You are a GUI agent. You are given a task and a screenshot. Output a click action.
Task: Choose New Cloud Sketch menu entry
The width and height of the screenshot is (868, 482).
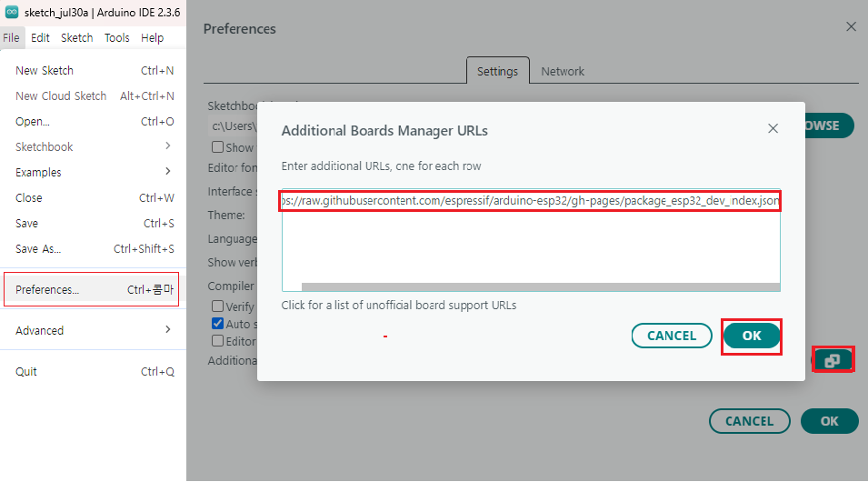coord(93,96)
